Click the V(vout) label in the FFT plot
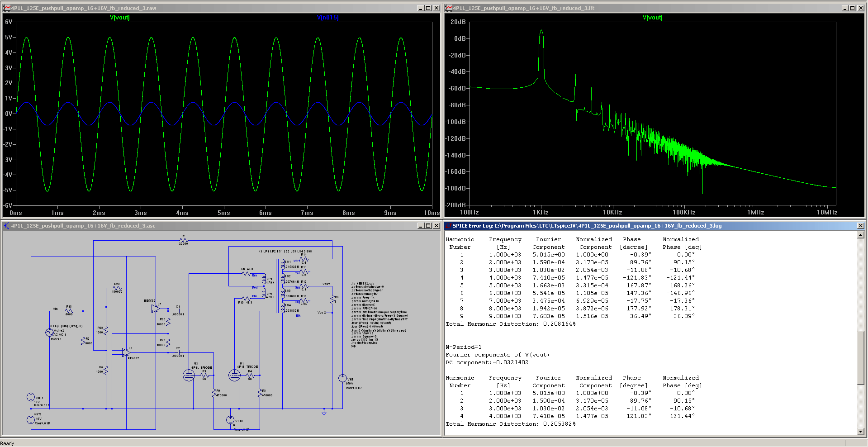This screenshot has height=447, width=868. click(x=652, y=18)
